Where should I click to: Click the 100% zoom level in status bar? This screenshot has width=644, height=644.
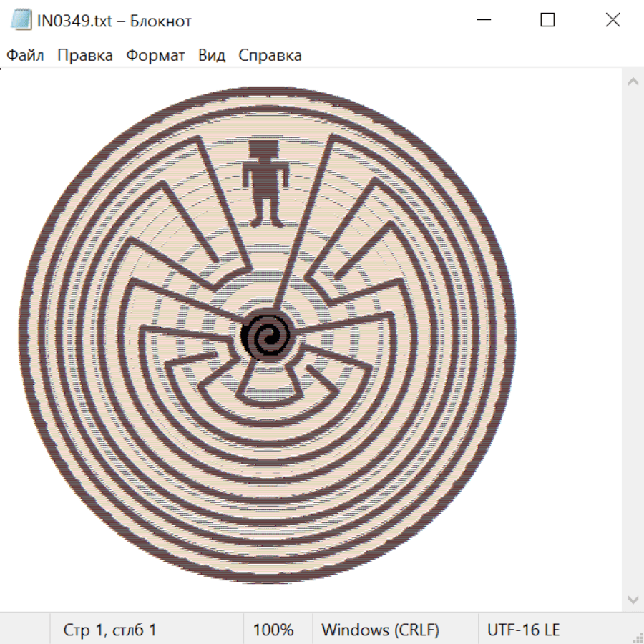pos(273,630)
